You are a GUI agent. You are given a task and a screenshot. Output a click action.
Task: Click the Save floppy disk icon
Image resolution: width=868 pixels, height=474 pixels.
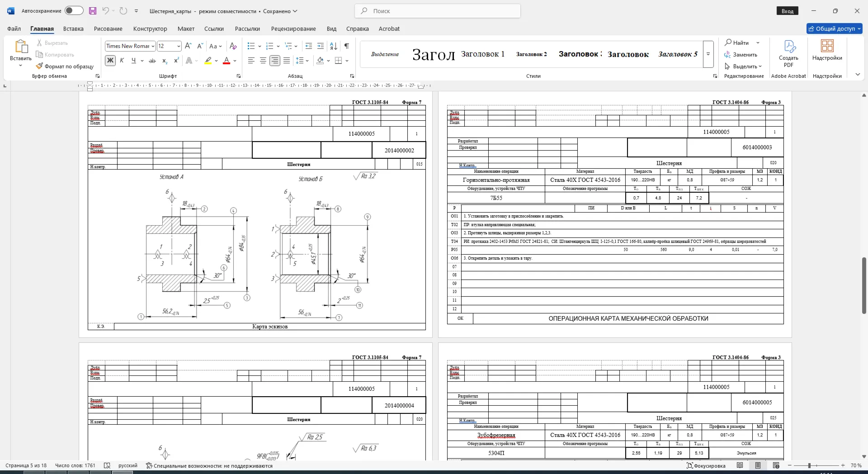click(x=93, y=11)
